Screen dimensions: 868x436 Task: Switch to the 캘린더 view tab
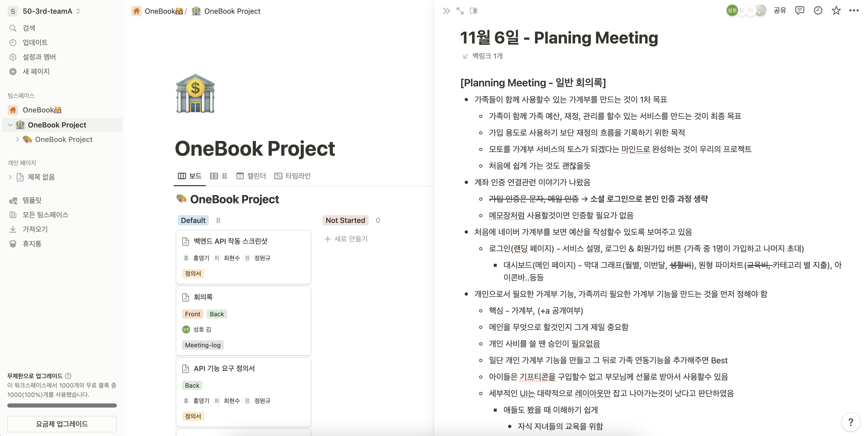tap(251, 176)
